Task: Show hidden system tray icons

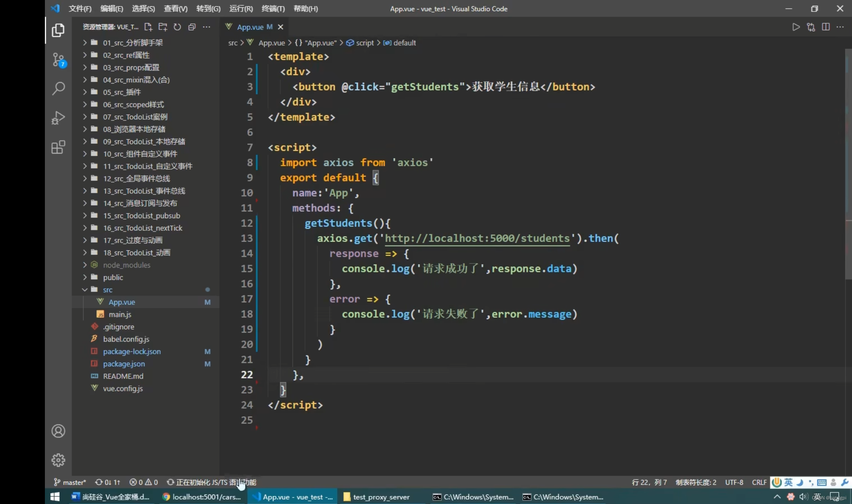Action: (x=777, y=497)
